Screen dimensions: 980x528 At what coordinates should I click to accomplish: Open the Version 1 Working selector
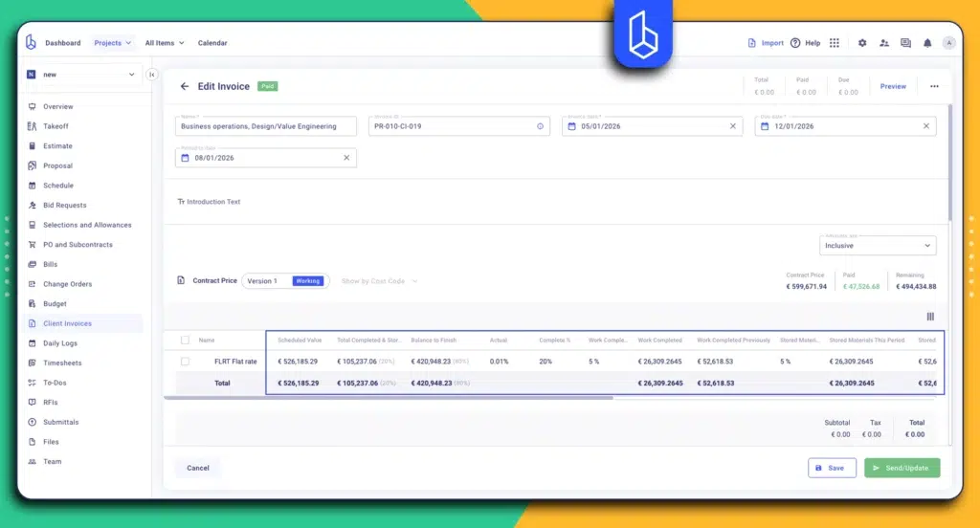pyautogui.click(x=285, y=281)
